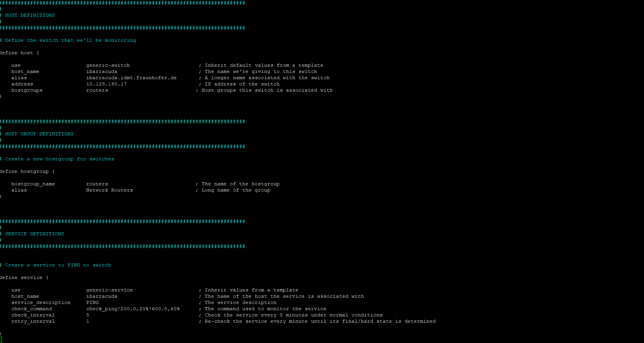Click the SERVICE DEFINITIONS section header

[x=34, y=234]
